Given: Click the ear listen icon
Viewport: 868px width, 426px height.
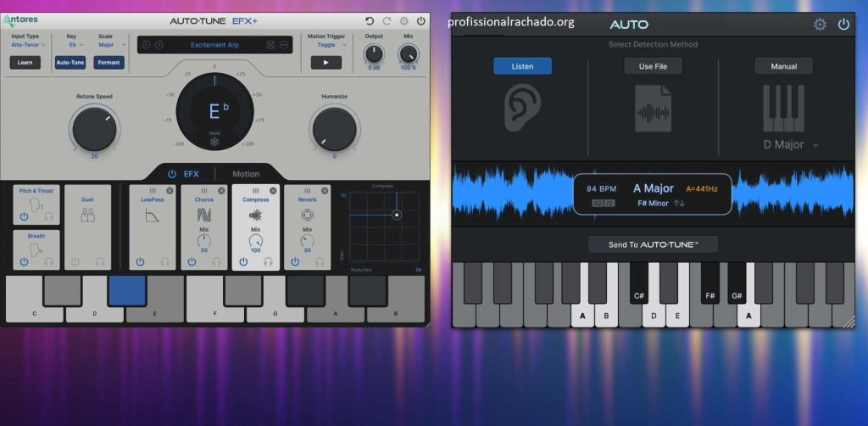Looking at the screenshot, I should click(x=522, y=108).
